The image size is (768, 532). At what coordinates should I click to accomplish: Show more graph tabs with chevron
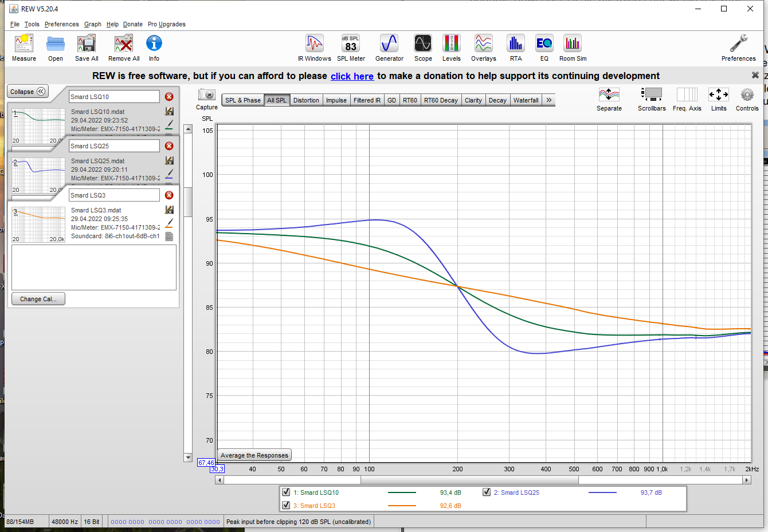click(548, 100)
